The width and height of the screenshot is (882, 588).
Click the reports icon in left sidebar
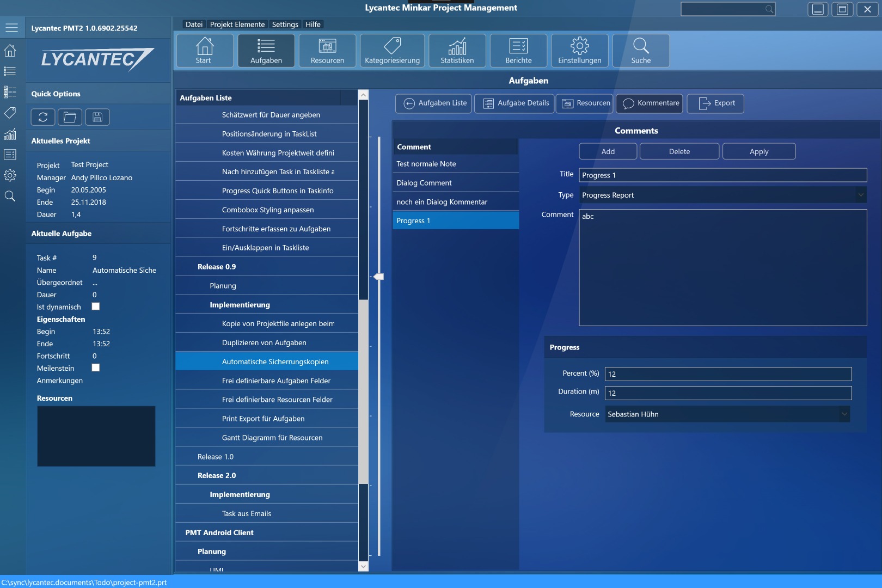click(10, 155)
